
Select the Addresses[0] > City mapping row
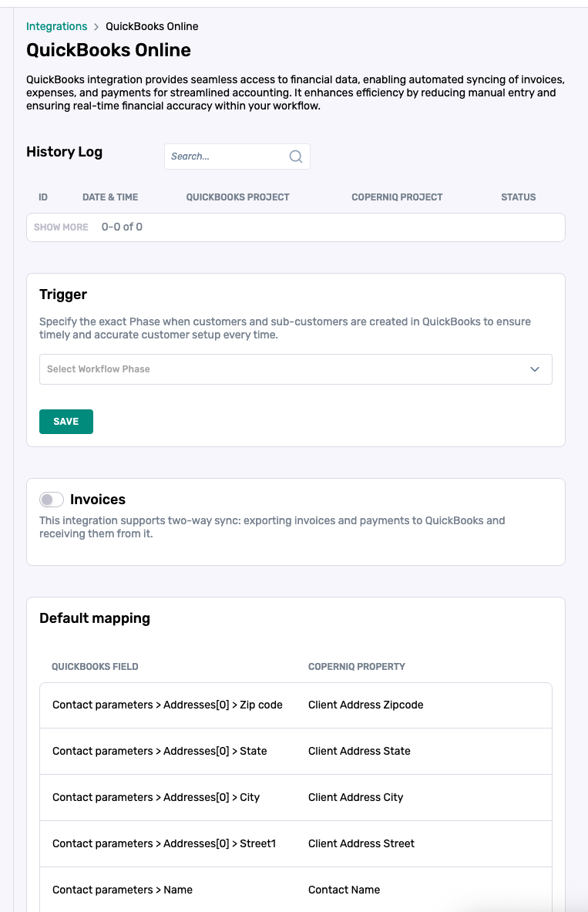pos(295,797)
